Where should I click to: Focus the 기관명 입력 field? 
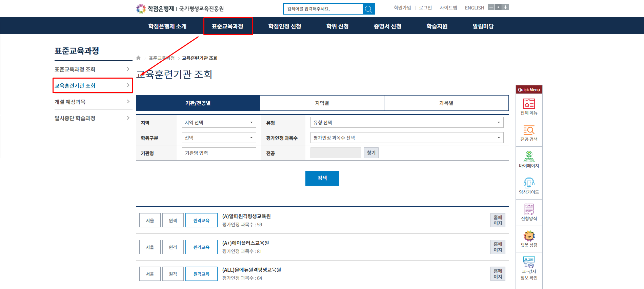click(219, 153)
